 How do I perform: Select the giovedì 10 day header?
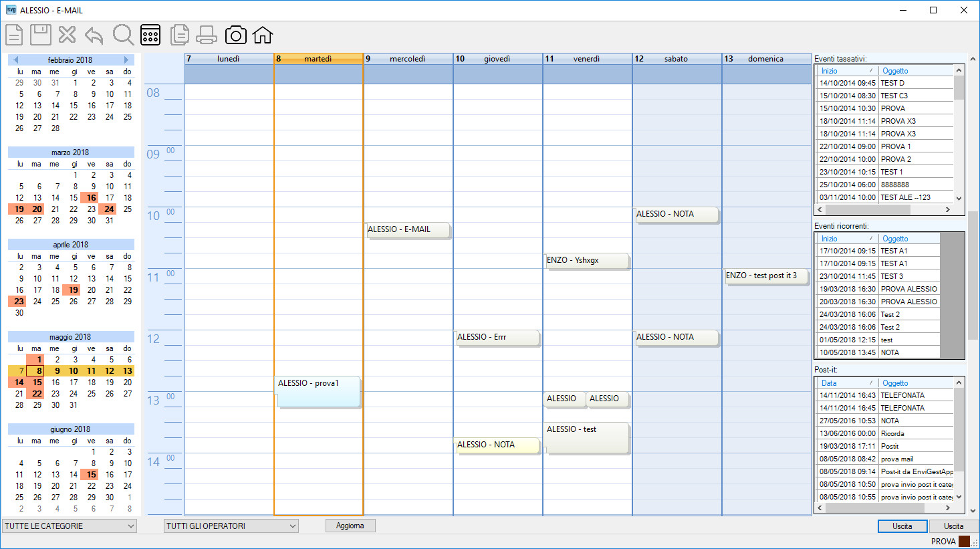pos(497,59)
